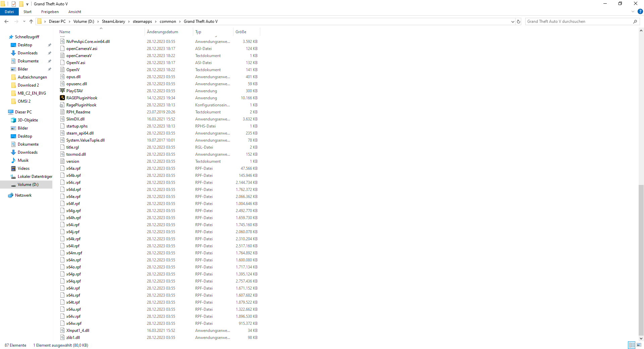The image size is (644, 349).
Task: Select the file title.rgl
Action: tap(72, 147)
